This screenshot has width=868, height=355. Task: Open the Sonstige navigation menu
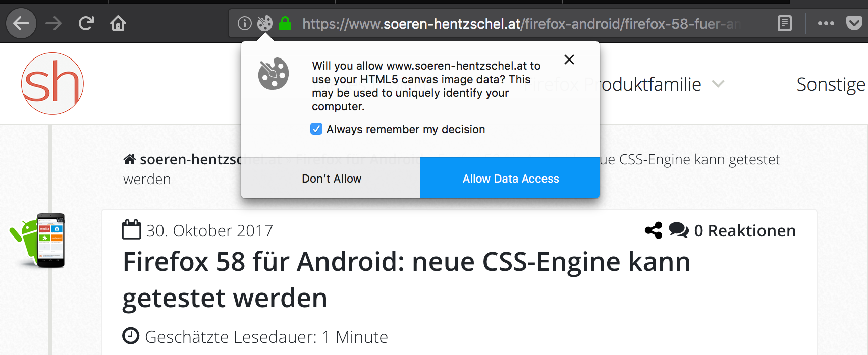(830, 84)
